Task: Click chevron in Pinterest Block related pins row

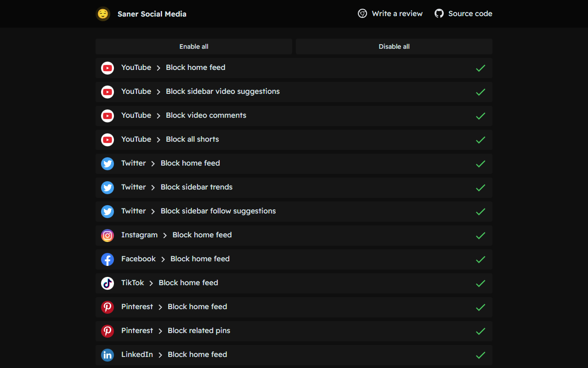Action: tap(160, 331)
